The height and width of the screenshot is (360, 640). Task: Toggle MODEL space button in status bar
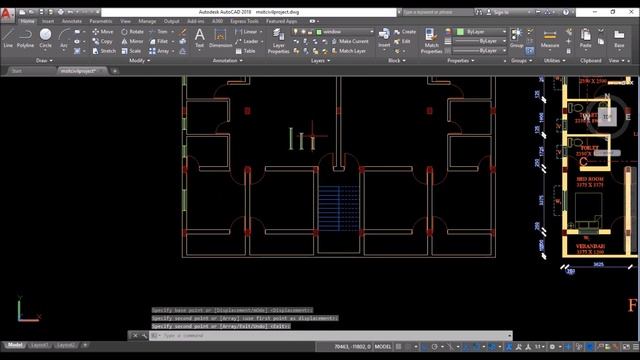(x=383, y=347)
